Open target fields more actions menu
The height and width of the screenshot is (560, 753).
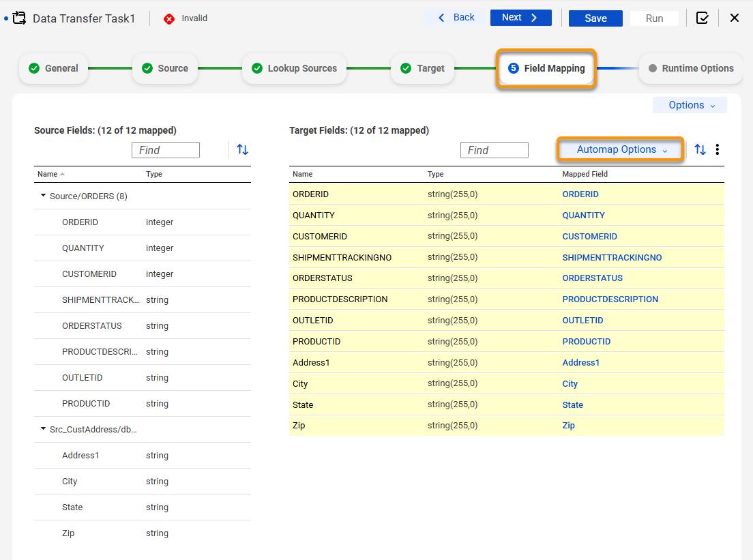(x=718, y=150)
